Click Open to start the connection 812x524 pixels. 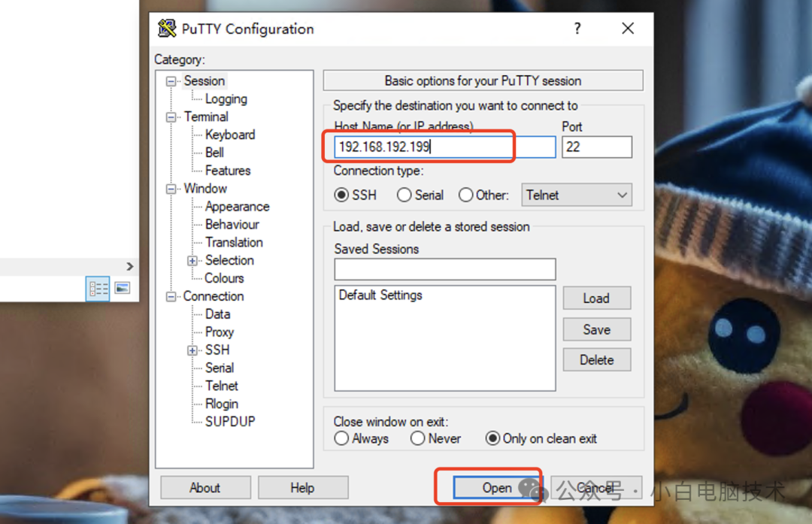coord(497,488)
